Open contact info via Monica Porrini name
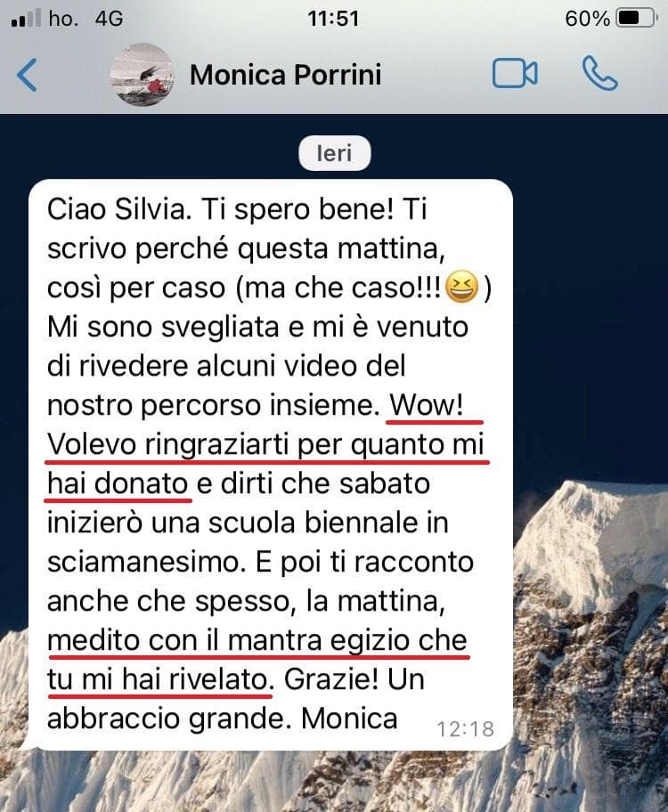This screenshot has height=812, width=668. pyautogui.click(x=286, y=75)
